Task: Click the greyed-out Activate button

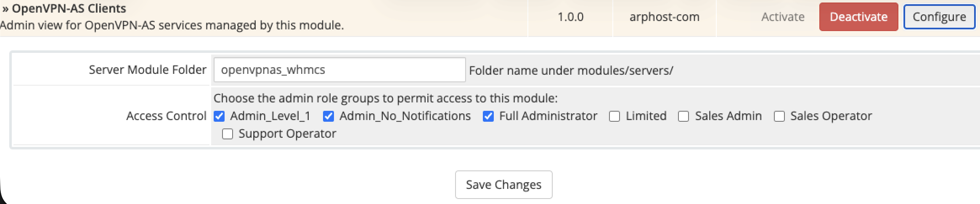Action: point(782,17)
